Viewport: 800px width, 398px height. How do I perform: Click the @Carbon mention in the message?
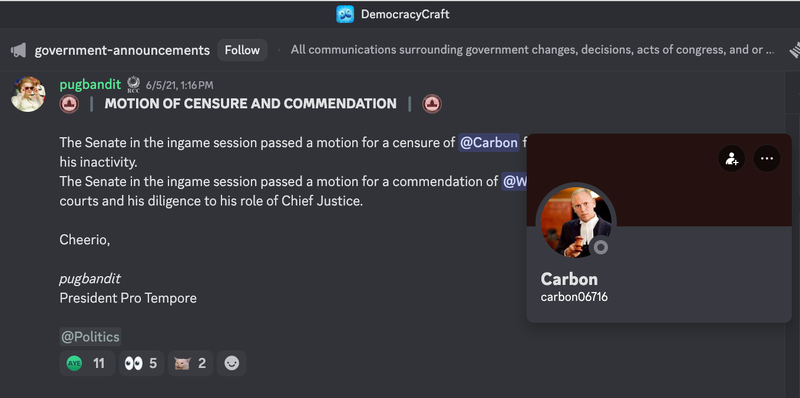[x=489, y=142]
